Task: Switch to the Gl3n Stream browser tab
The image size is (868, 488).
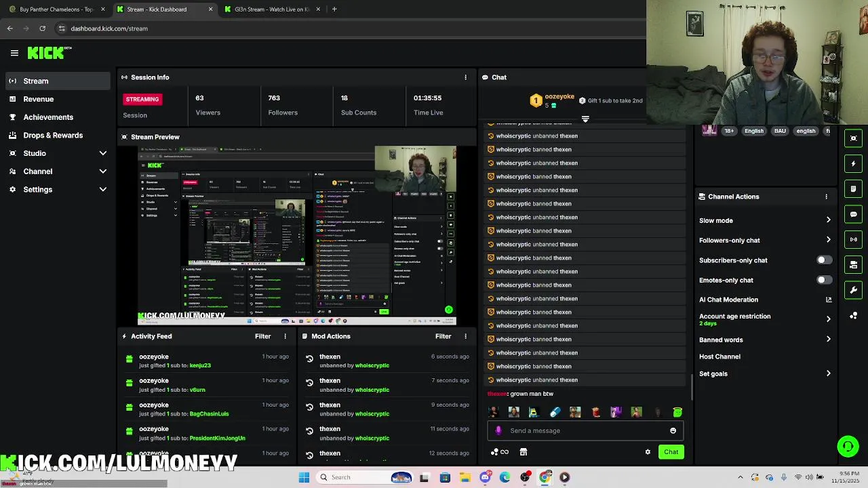Action: tap(271, 9)
